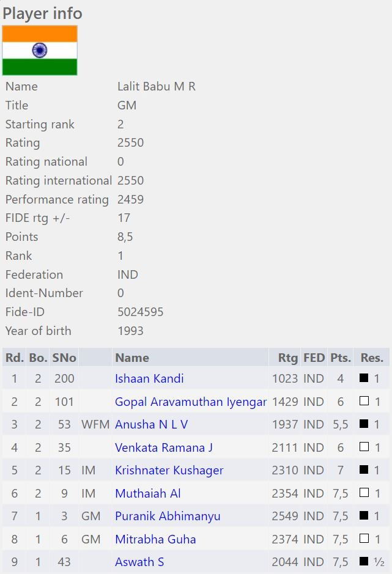
Task: Open Ishaan Kandi's player page
Action: 149,379
